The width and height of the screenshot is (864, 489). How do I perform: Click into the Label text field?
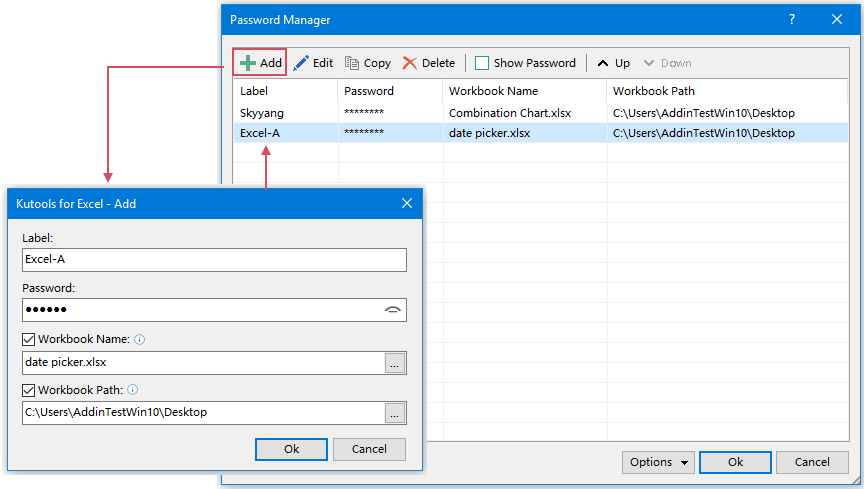(214, 260)
